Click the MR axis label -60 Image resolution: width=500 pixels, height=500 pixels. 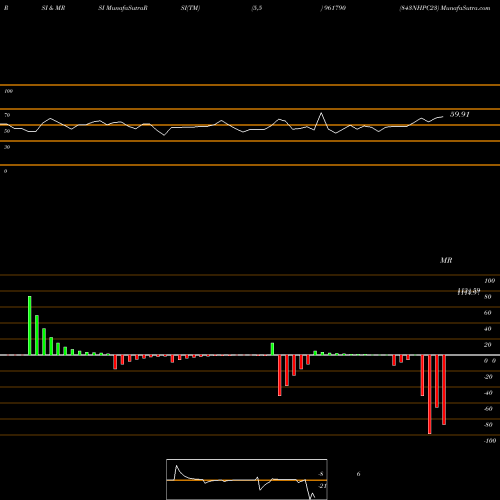click(x=488, y=409)
